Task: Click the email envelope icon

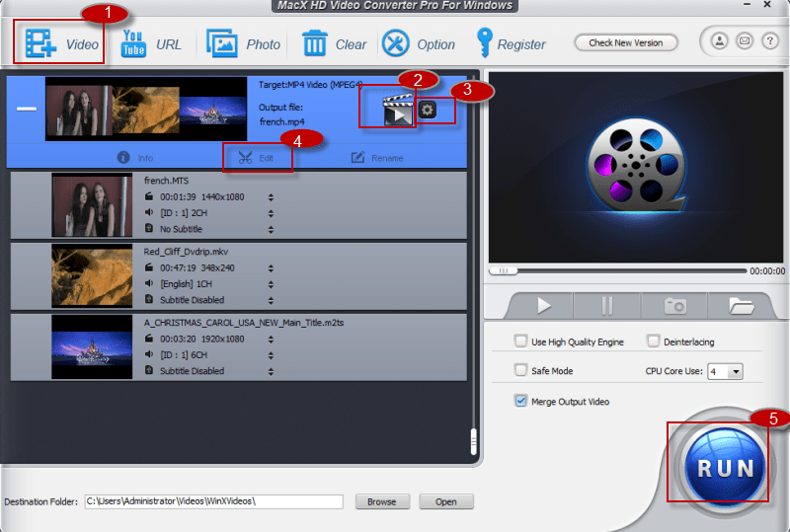Action: pos(745,40)
